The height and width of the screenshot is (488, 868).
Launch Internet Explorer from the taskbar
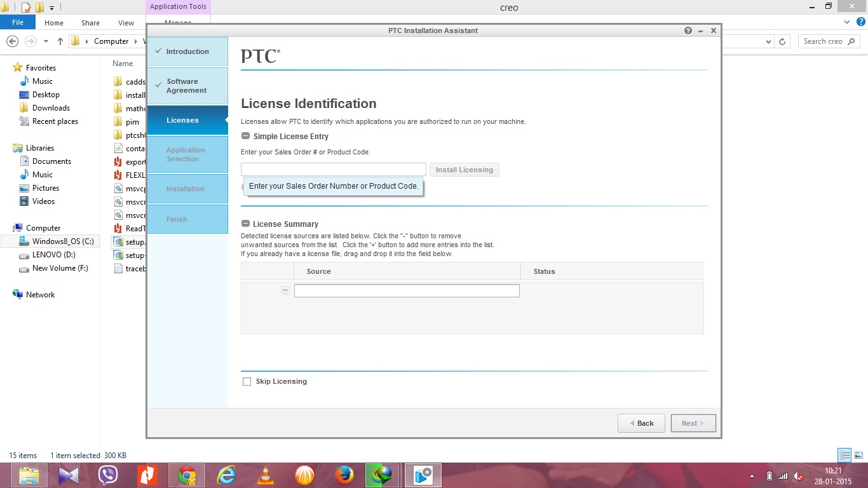point(226,475)
